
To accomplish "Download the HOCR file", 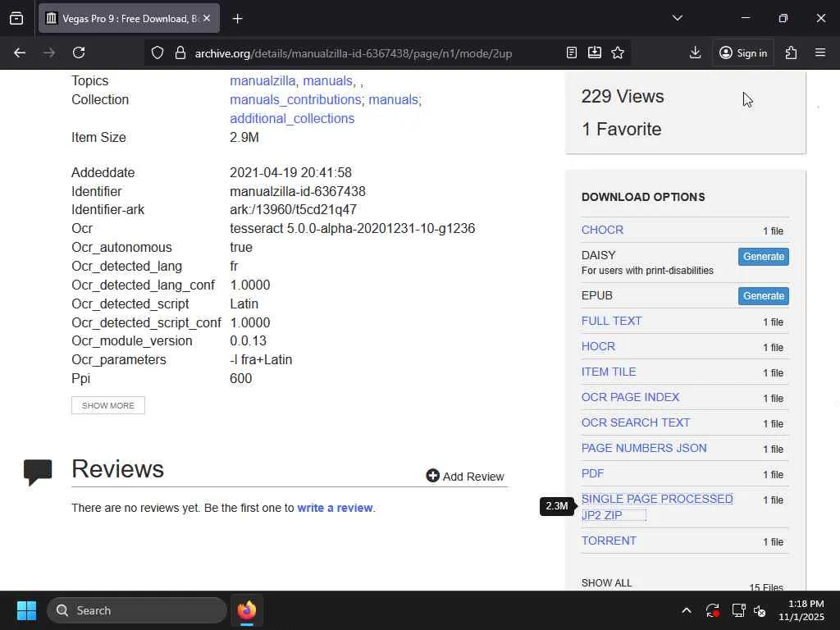I will [598, 347].
